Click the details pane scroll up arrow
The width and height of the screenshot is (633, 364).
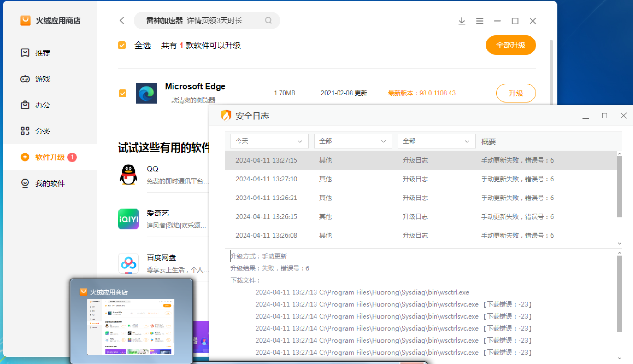pyautogui.click(x=619, y=253)
